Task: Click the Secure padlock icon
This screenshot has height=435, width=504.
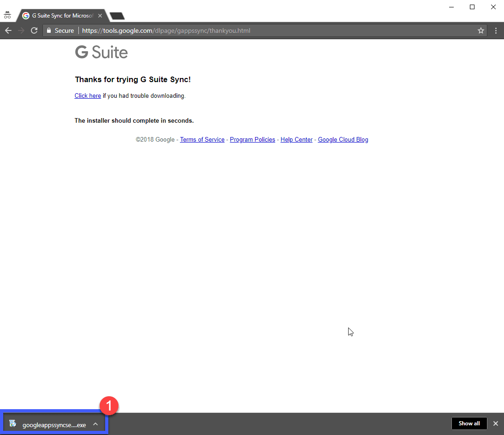Action: (49, 30)
